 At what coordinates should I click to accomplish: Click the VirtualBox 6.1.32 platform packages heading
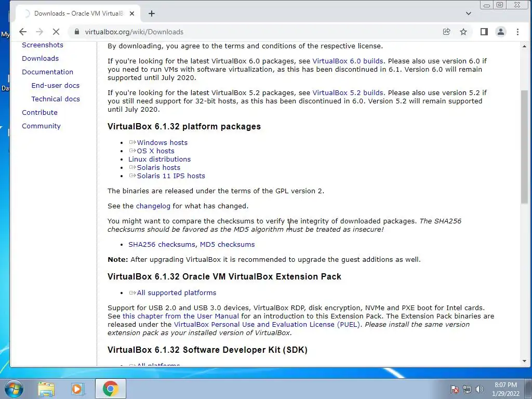pos(184,127)
